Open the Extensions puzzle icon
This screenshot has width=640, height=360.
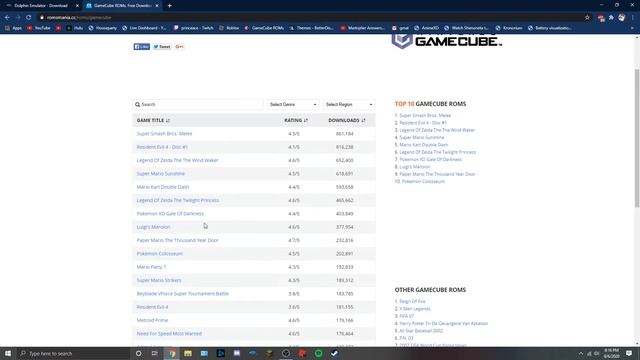click(611, 18)
